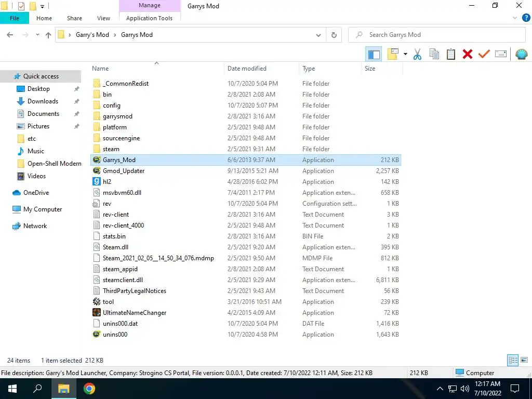Open Videos in the navigation pane
The height and width of the screenshot is (399, 532).
tap(36, 176)
